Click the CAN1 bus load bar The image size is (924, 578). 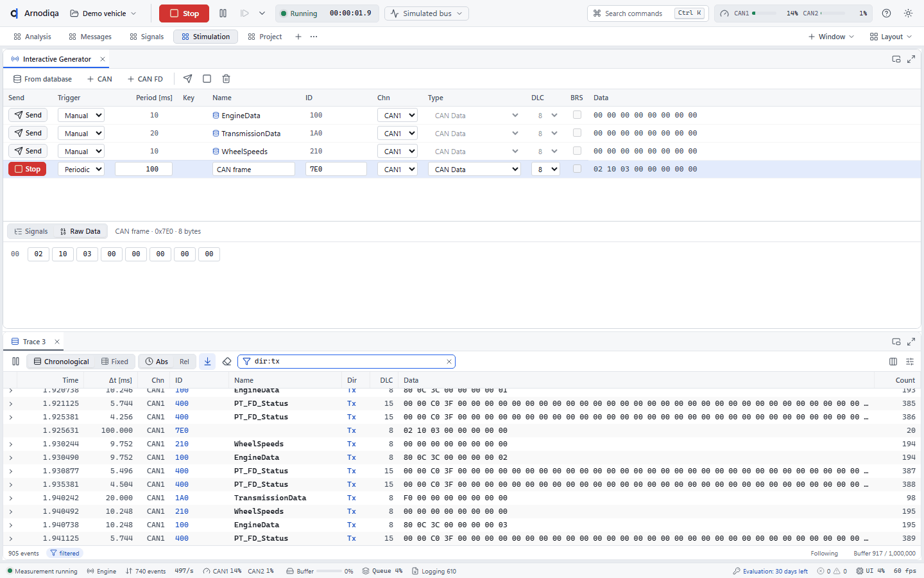coord(764,13)
